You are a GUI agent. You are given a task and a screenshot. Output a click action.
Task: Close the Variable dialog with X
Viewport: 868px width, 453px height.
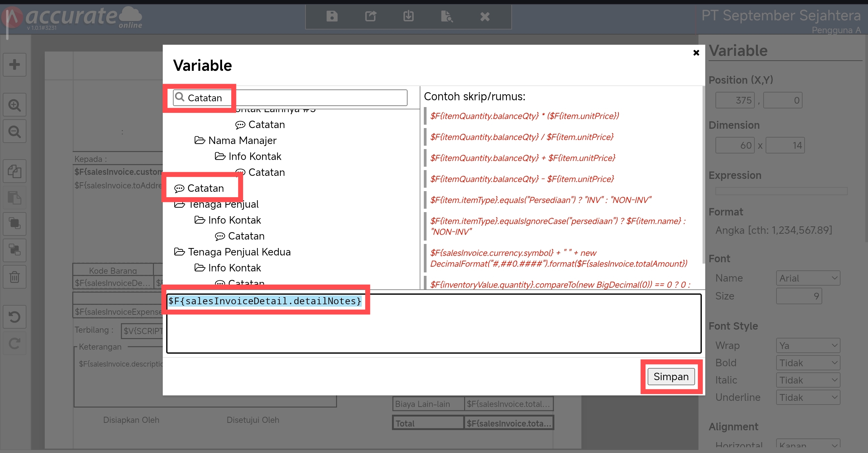tap(696, 53)
